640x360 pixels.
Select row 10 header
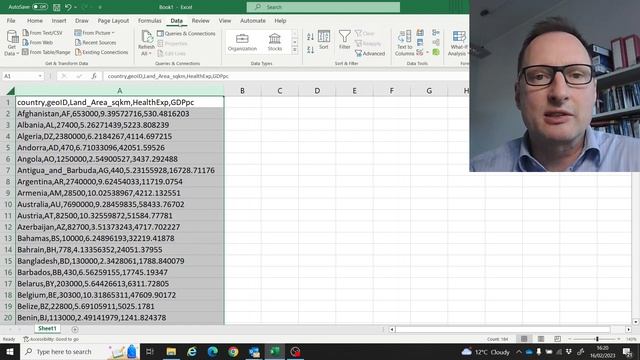pos(8,204)
